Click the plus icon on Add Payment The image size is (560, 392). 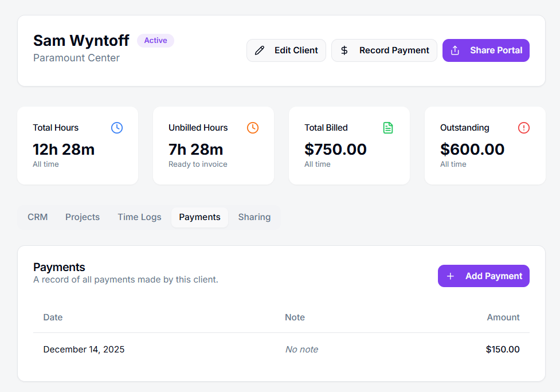click(x=451, y=276)
